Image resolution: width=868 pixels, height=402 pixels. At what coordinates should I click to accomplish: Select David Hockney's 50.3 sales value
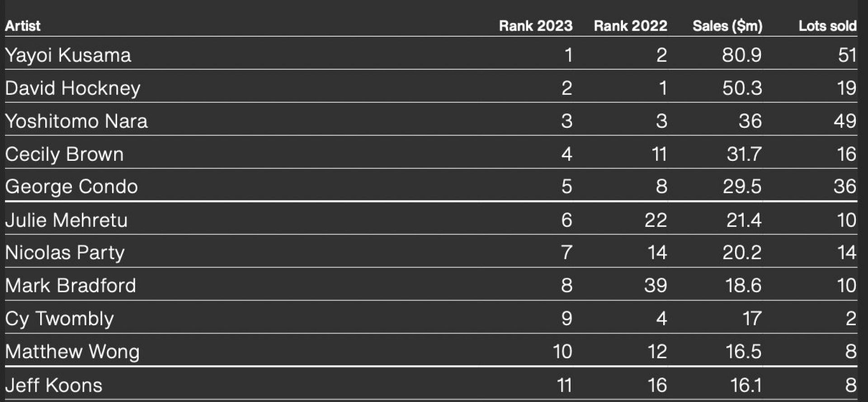(x=742, y=88)
